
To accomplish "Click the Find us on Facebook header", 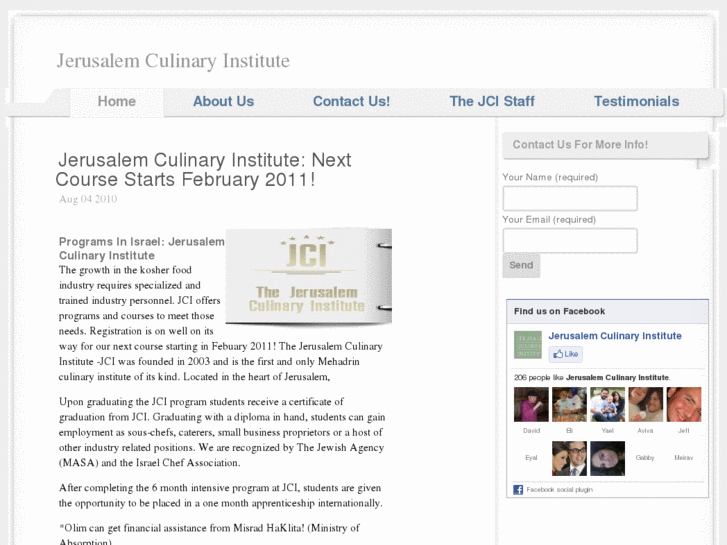I will point(607,311).
